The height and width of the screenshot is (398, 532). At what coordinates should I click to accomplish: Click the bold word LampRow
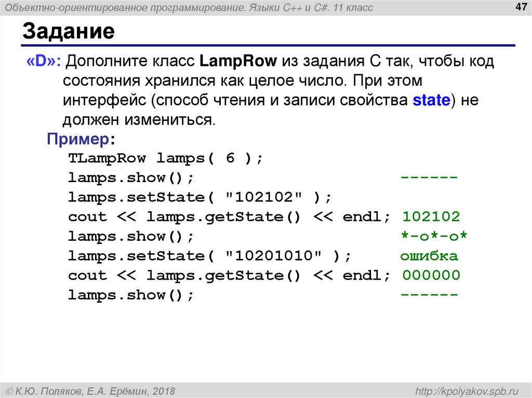(238, 61)
